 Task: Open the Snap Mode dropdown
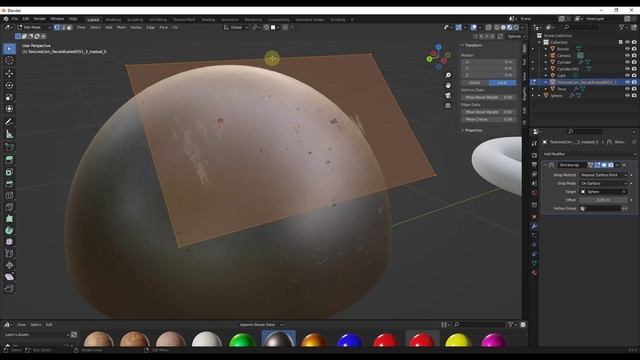(x=604, y=183)
